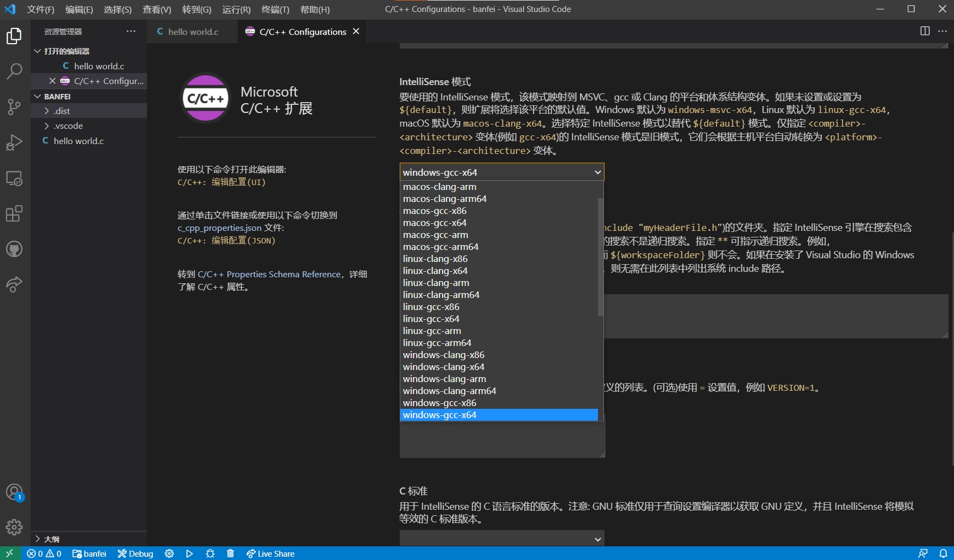954x560 pixels.
Task: Choose linux-clang-arm64 in the list
Action: point(499,295)
